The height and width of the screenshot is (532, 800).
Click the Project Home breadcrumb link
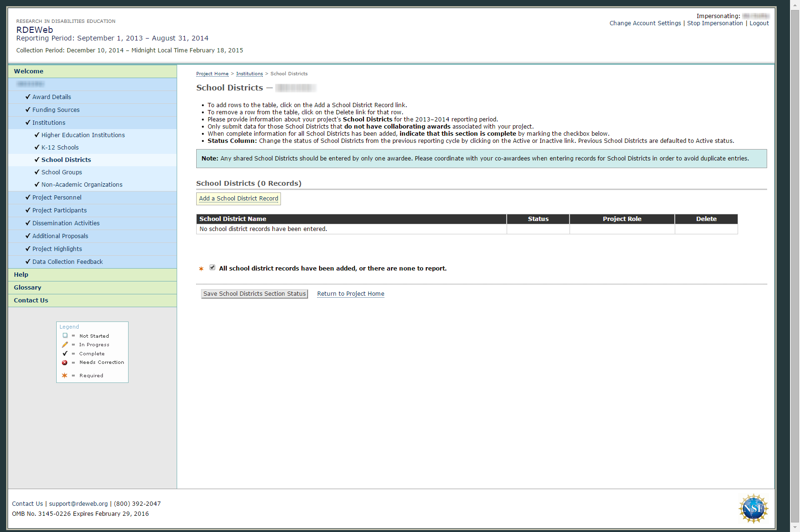click(212, 74)
